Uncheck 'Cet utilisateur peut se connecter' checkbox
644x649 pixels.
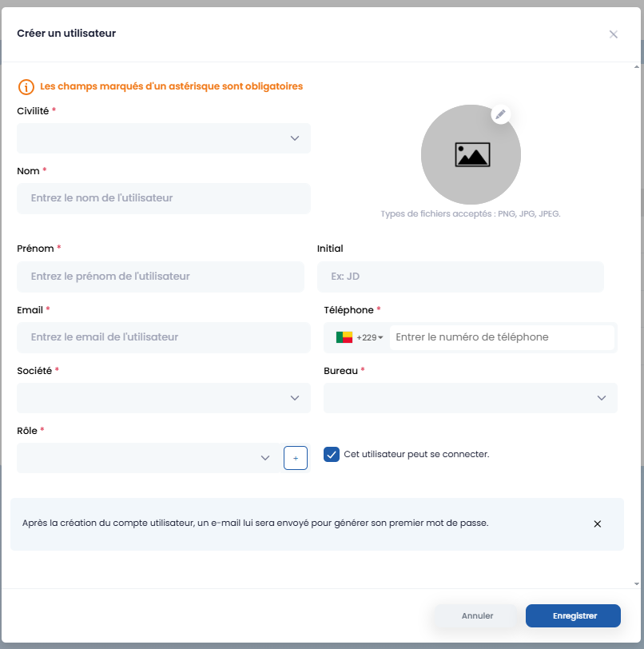(332, 454)
